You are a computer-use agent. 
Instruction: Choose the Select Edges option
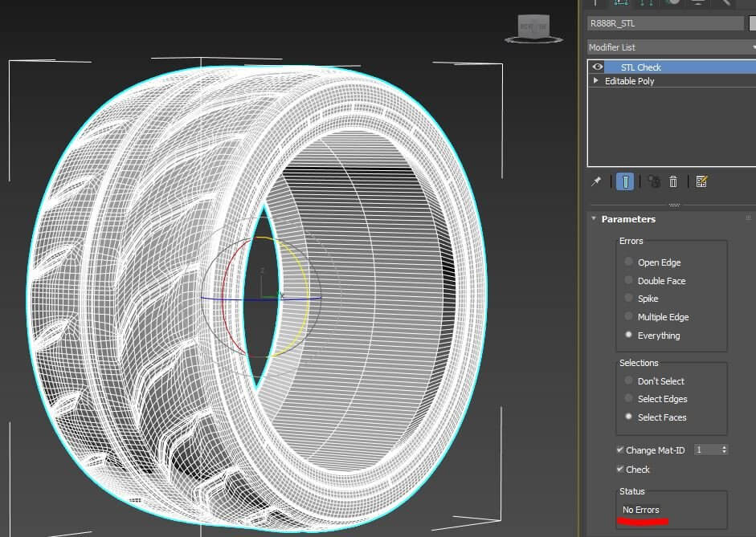(x=628, y=398)
